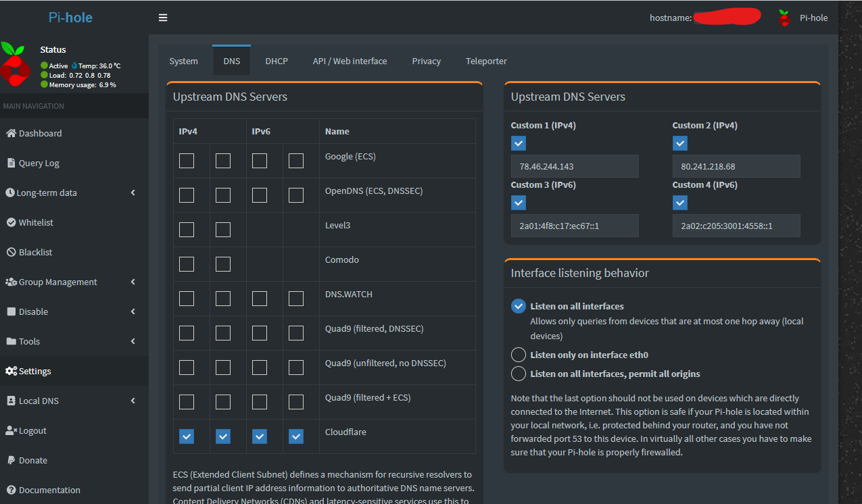This screenshot has width=862, height=504.
Task: Click the Donate PayPal icon
Action: (11, 460)
